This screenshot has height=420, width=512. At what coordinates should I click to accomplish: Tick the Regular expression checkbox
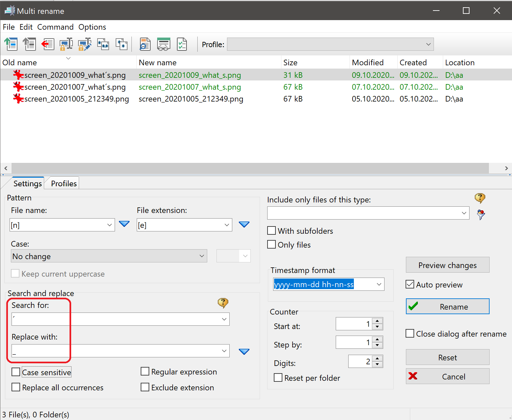pyautogui.click(x=145, y=372)
